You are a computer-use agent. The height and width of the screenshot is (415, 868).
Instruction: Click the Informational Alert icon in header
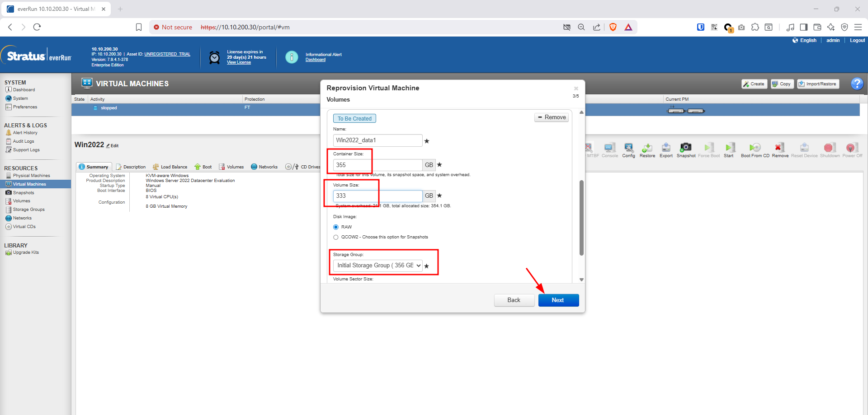(x=292, y=57)
